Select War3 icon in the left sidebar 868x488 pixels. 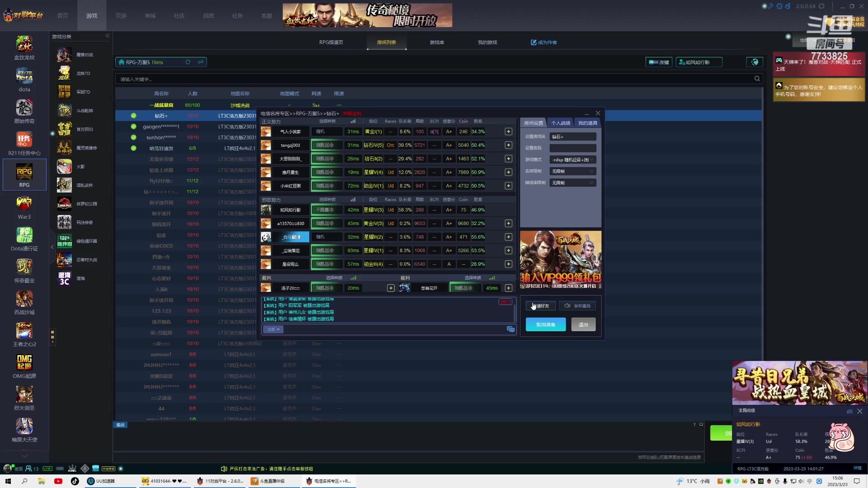(x=24, y=208)
